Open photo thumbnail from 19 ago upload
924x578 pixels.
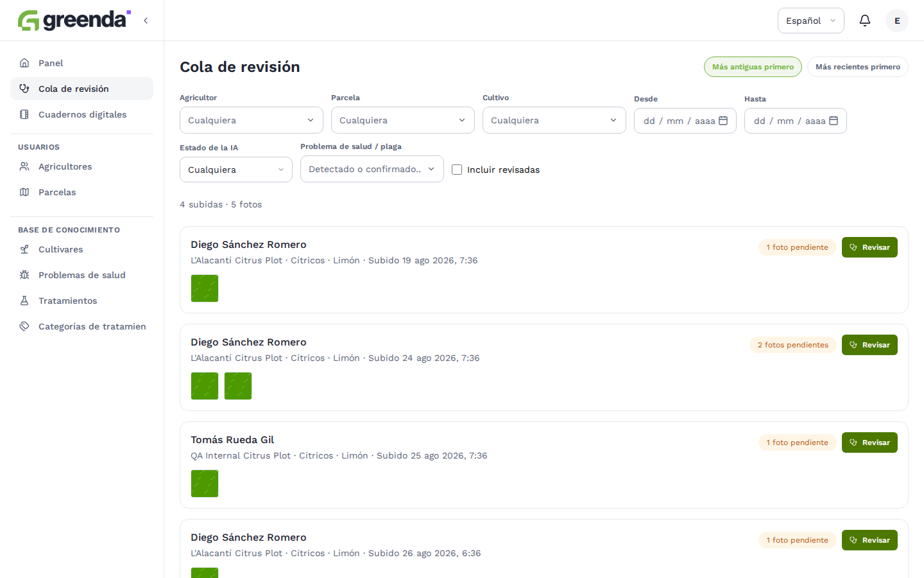point(205,288)
